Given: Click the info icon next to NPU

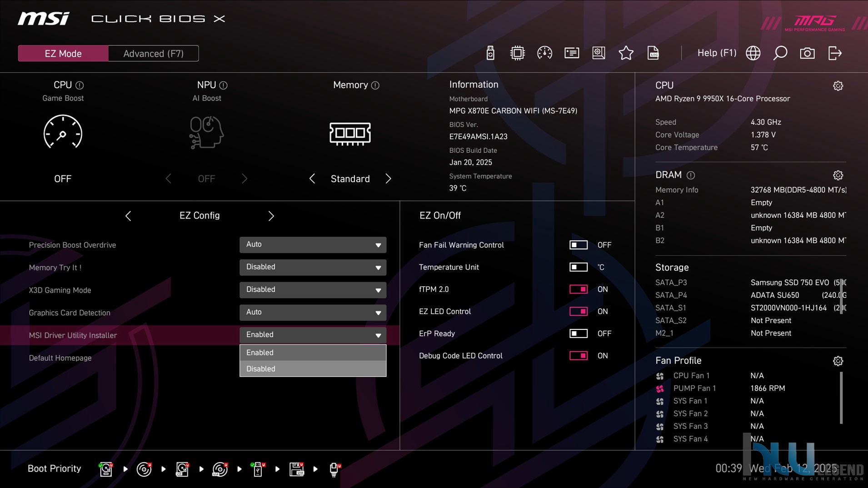Looking at the screenshot, I should (223, 85).
